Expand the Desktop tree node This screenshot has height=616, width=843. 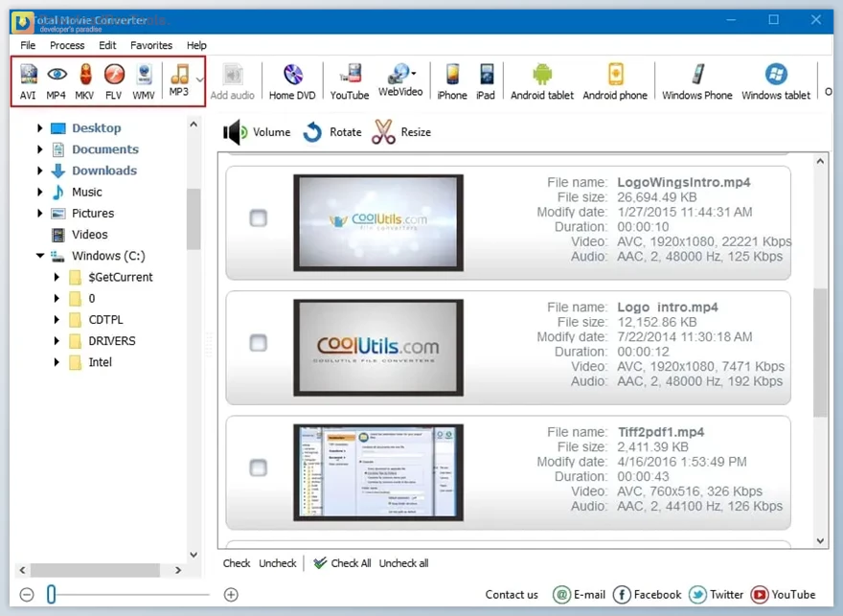[40, 128]
